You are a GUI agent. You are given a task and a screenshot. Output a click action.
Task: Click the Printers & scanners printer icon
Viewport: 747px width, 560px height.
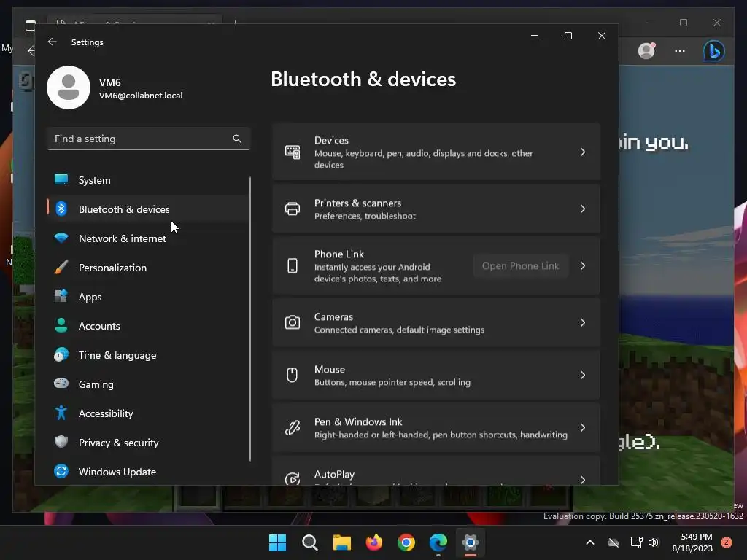293,209
